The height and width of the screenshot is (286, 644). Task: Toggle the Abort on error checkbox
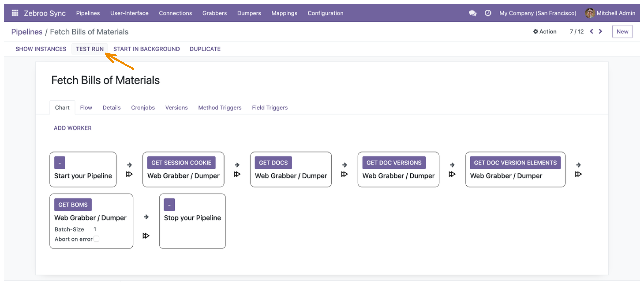point(96,239)
